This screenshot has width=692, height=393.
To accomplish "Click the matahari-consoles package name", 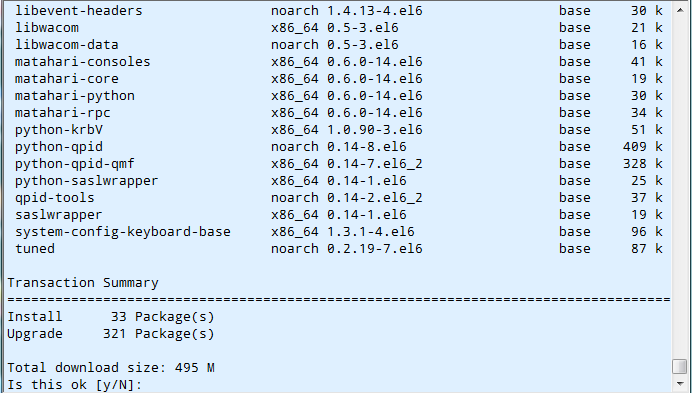I will (x=83, y=61).
